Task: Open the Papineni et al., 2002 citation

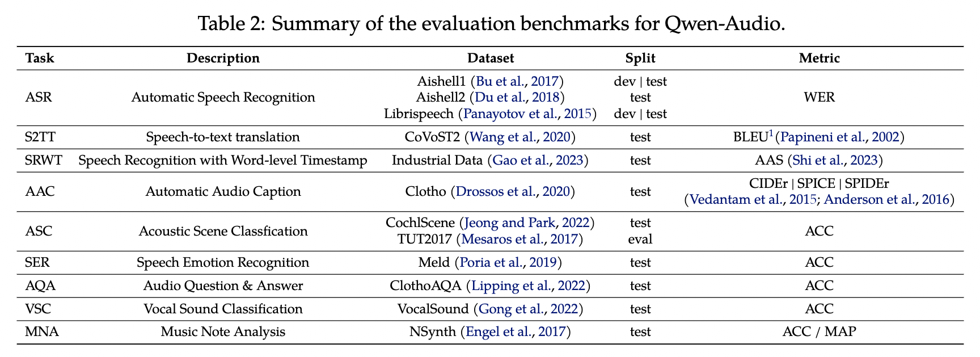Action: click(839, 137)
